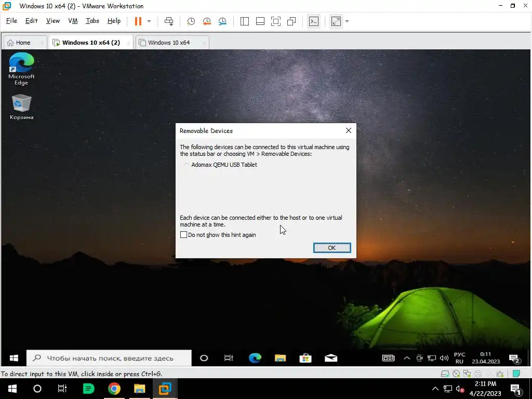The image size is (532, 399).
Task: Click the printer status bar icon
Action: 478,374
